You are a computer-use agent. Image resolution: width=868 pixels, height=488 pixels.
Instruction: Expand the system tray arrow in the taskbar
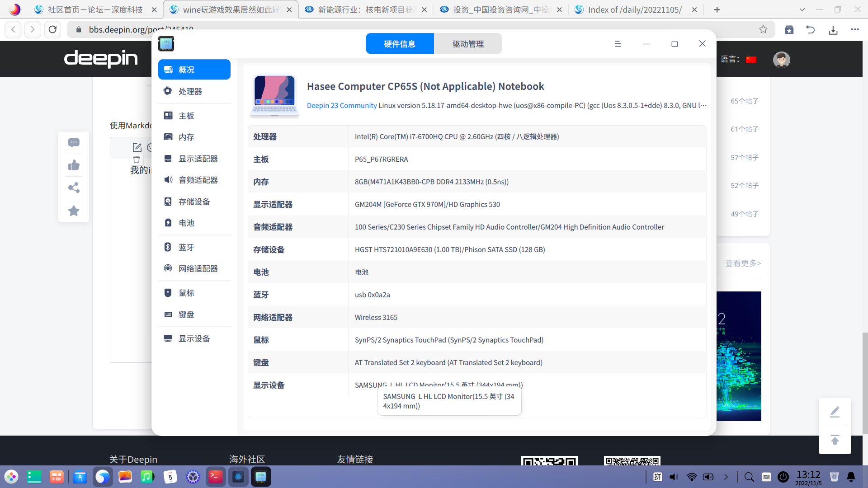[x=726, y=477]
